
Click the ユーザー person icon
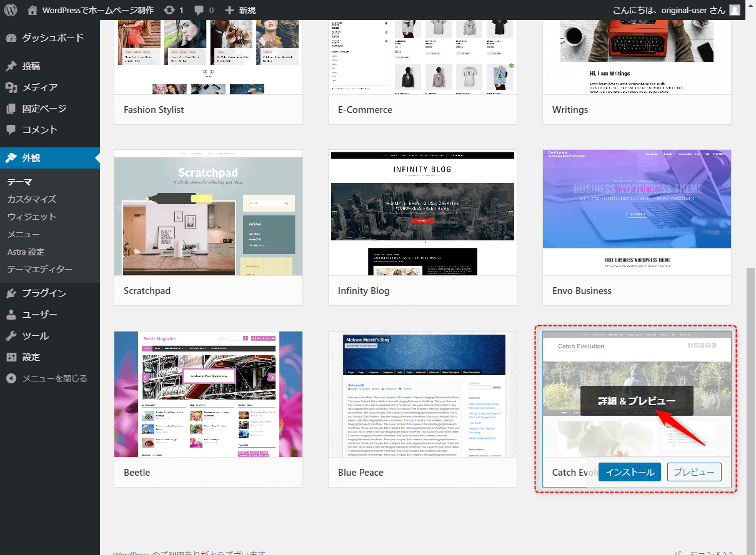click(11, 315)
